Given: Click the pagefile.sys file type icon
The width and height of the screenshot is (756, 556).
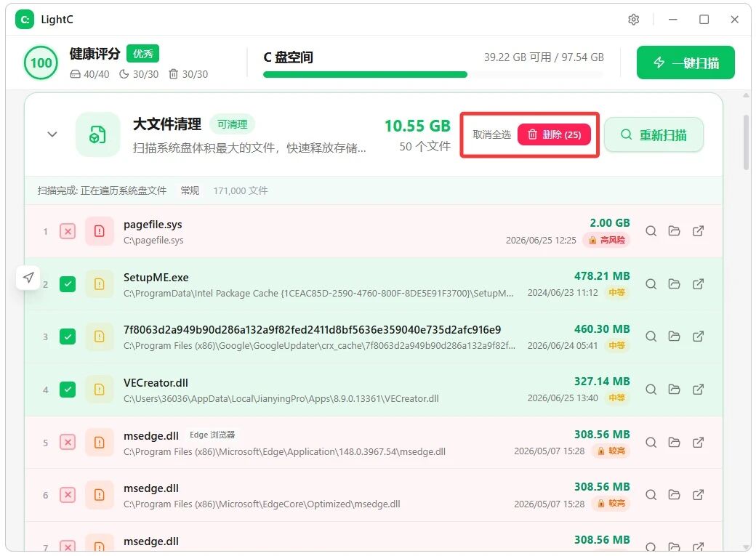Looking at the screenshot, I should [x=100, y=231].
